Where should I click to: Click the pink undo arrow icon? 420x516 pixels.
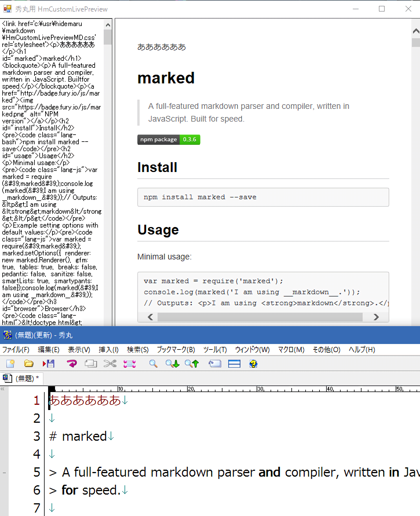click(x=72, y=364)
